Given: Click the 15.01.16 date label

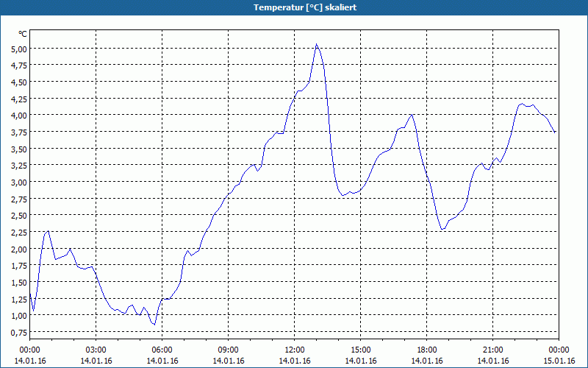Looking at the screenshot, I should (x=559, y=361).
